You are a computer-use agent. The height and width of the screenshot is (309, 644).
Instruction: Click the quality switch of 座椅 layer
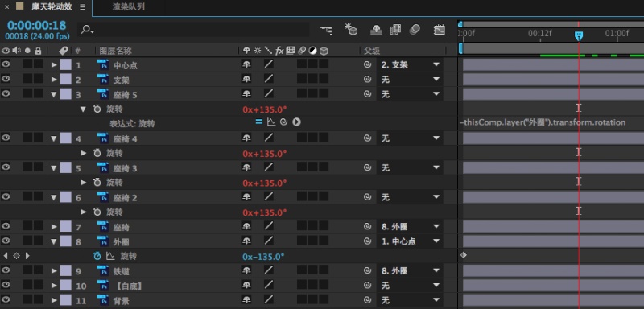pyautogui.click(x=269, y=226)
